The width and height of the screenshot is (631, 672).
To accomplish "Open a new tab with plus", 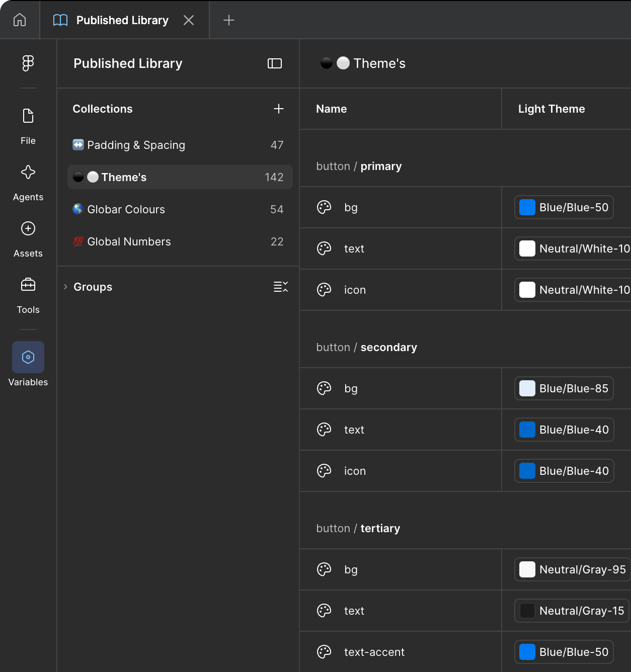I will (229, 20).
